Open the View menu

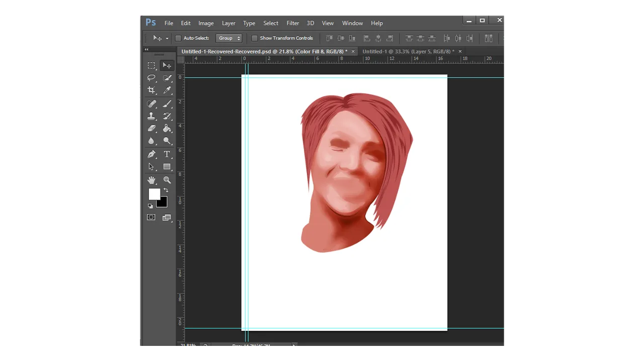(328, 23)
